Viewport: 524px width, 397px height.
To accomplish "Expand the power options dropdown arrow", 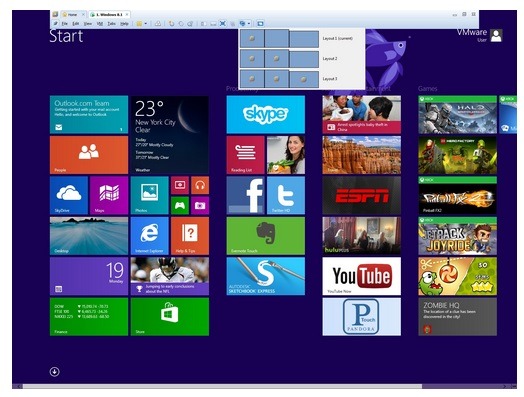I will pyautogui.click(x=146, y=23).
